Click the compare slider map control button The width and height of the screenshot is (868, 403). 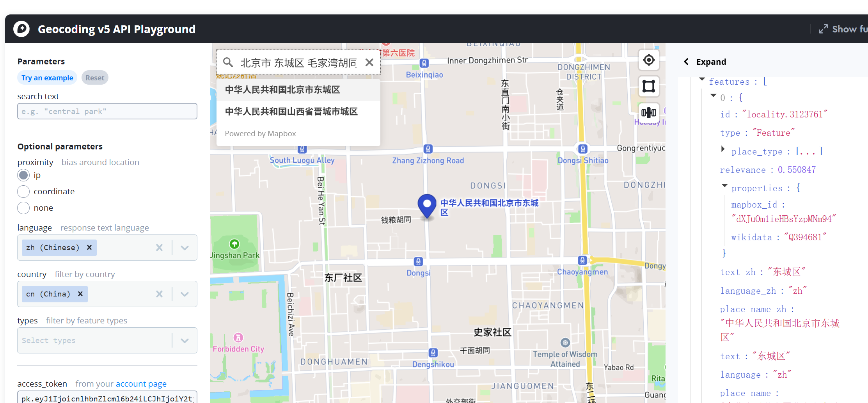pos(649,113)
